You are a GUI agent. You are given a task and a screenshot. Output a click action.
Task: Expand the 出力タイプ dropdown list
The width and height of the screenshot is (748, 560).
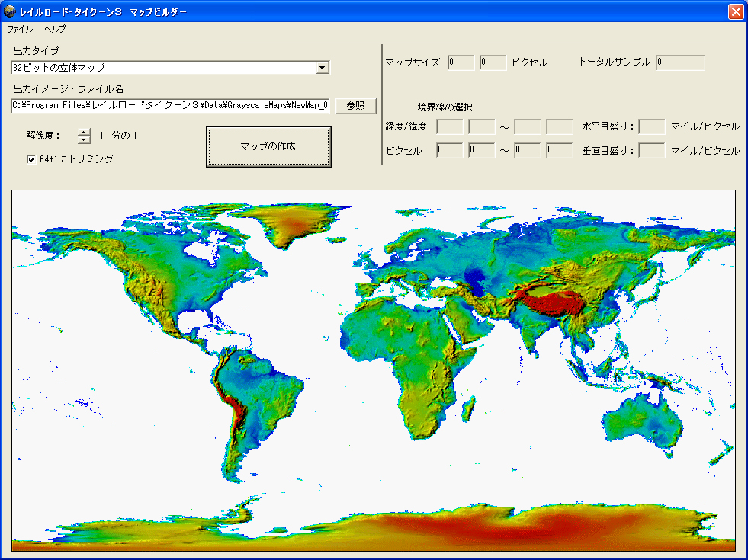click(323, 68)
